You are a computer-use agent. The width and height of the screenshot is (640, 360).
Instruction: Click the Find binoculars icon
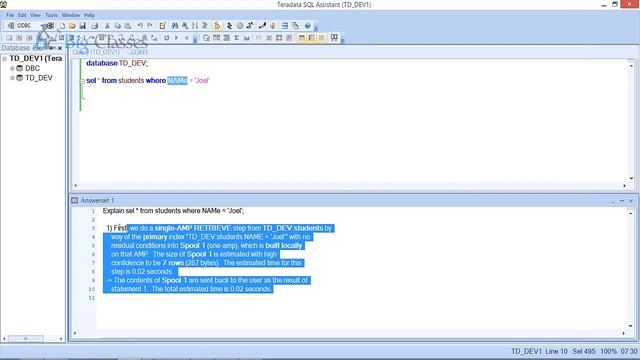[175, 26]
